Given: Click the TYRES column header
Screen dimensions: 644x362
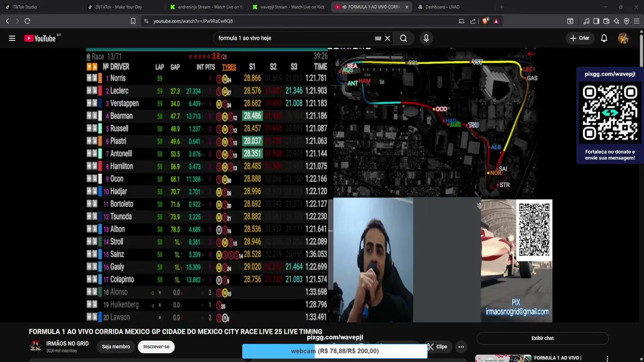Looking at the screenshot, I should click(x=229, y=67).
